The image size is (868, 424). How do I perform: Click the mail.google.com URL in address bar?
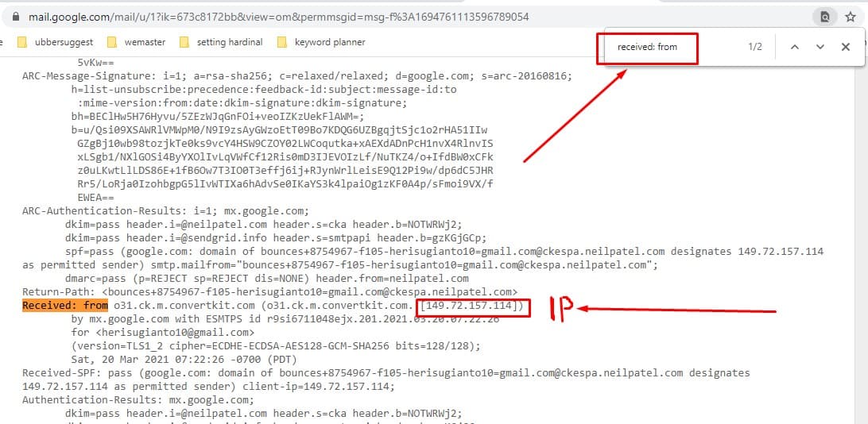coord(278,17)
